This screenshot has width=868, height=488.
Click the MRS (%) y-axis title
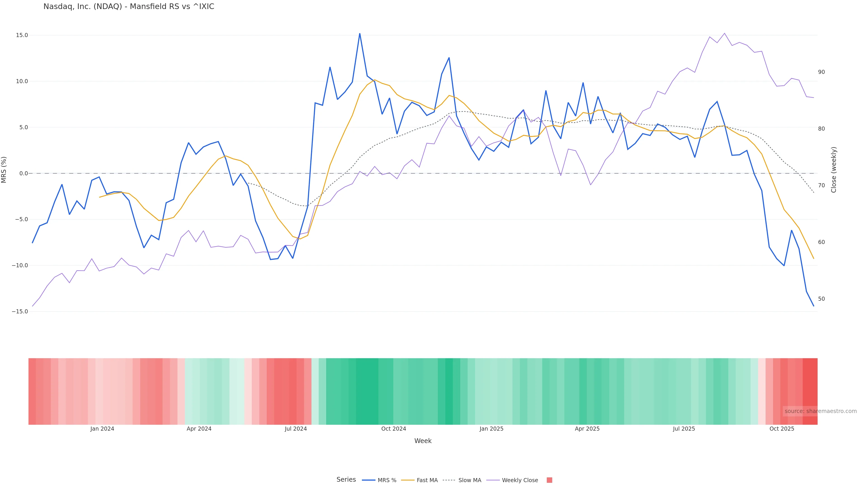[x=4, y=170]
